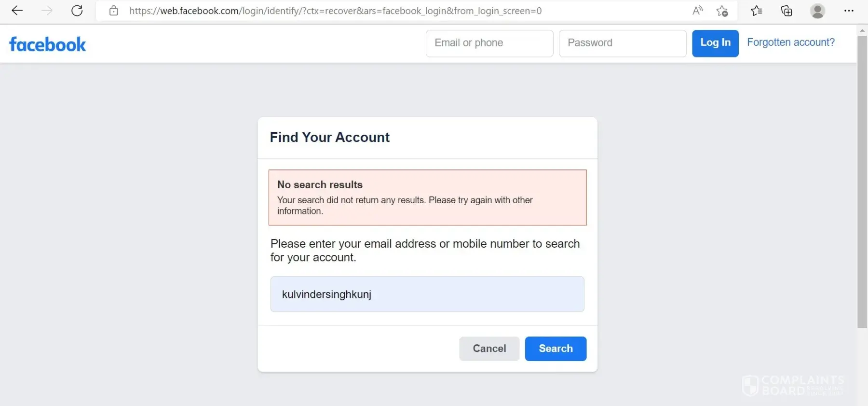Focus the Password field
Screen dimensions: 868x406
tap(622, 43)
